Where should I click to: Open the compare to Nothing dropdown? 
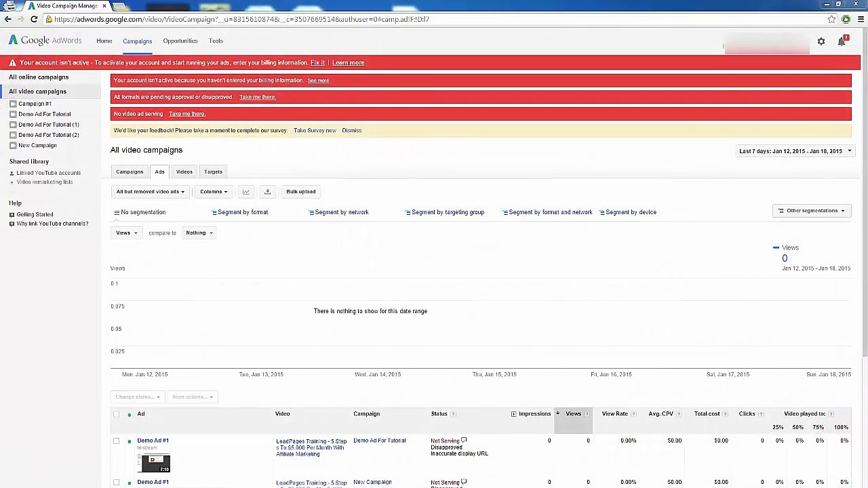pos(199,233)
